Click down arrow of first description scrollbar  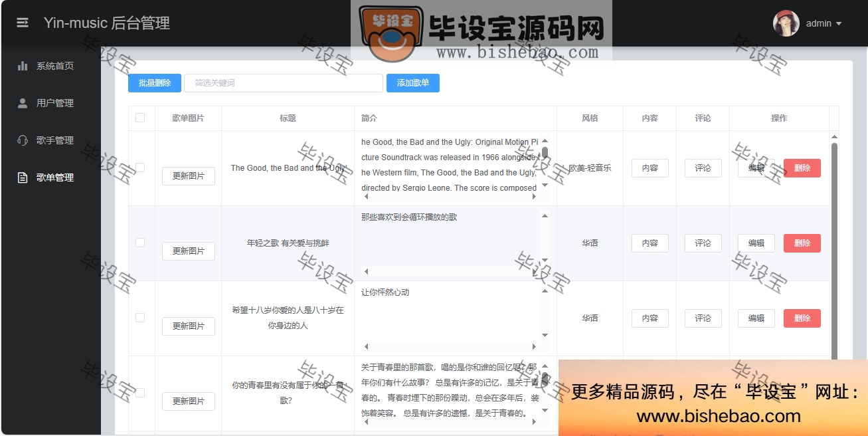pyautogui.click(x=545, y=185)
